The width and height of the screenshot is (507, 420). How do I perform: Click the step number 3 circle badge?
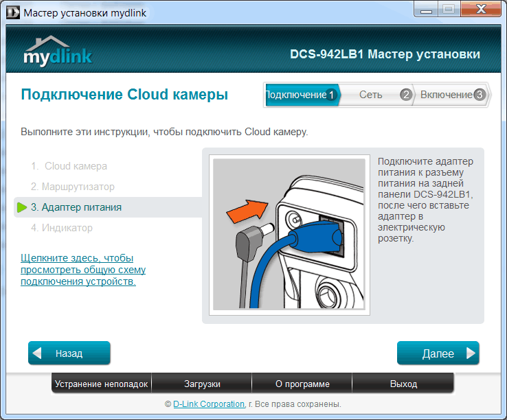(x=480, y=95)
